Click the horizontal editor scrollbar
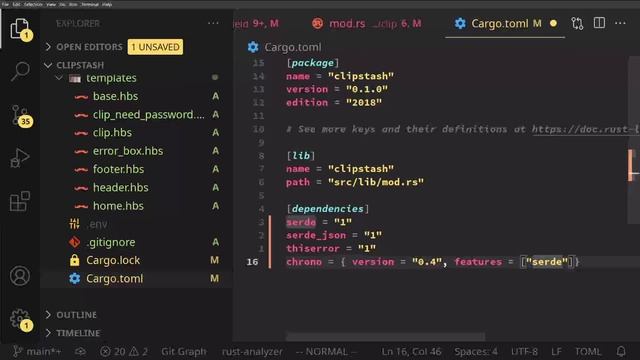The image size is (640, 360). pyautogui.click(x=385, y=337)
